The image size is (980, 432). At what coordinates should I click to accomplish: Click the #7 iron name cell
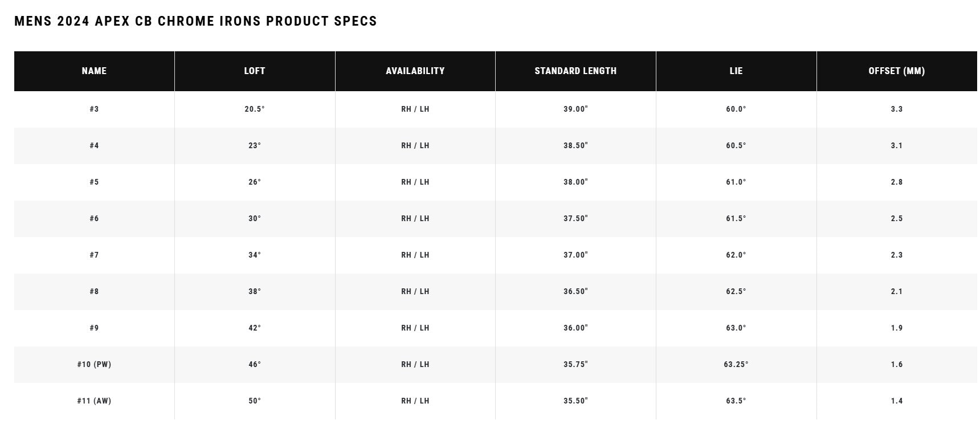[94, 255]
